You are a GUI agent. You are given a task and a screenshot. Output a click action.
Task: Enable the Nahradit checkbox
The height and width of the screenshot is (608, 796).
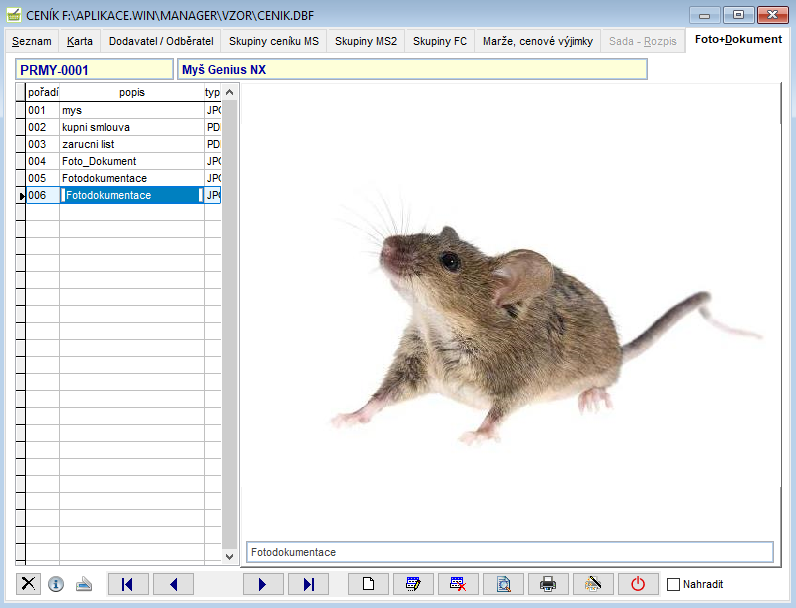click(x=673, y=584)
